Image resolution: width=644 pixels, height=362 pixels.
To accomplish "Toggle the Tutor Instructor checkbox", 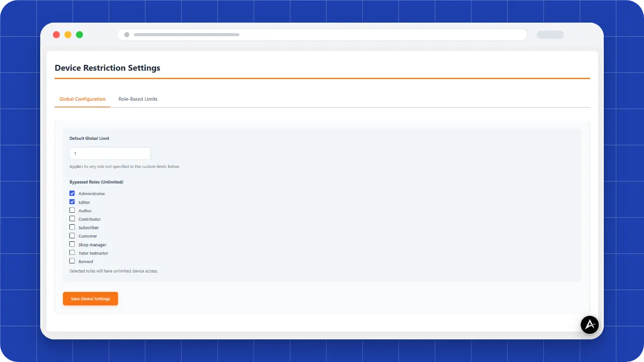I will click(72, 253).
